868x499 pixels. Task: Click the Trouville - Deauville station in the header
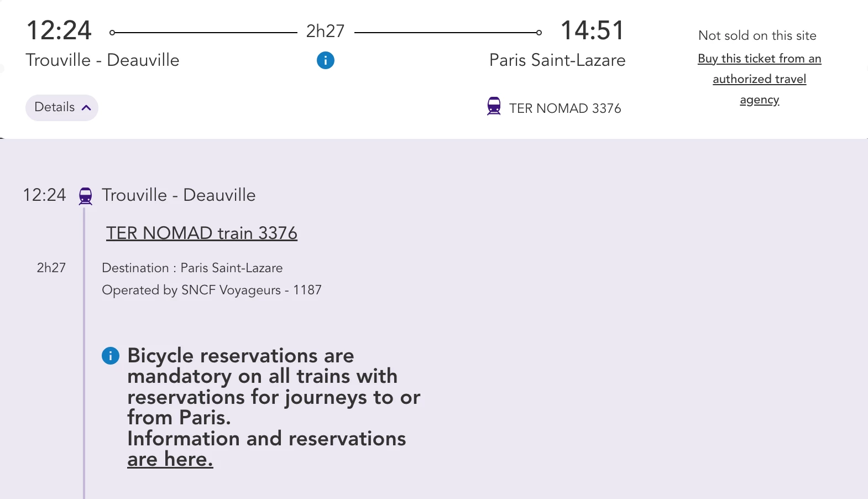[x=102, y=60]
